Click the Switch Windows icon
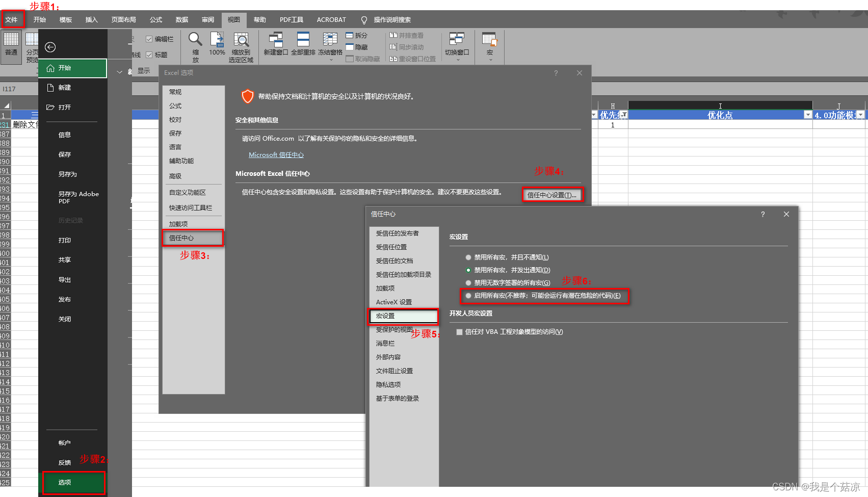This screenshot has width=868, height=497. click(457, 40)
